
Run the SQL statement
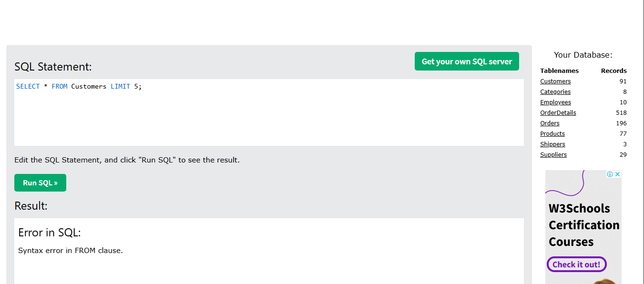click(x=40, y=183)
